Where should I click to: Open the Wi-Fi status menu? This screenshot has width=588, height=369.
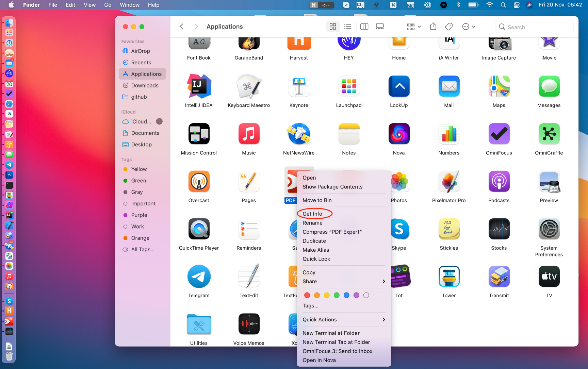[489, 5]
